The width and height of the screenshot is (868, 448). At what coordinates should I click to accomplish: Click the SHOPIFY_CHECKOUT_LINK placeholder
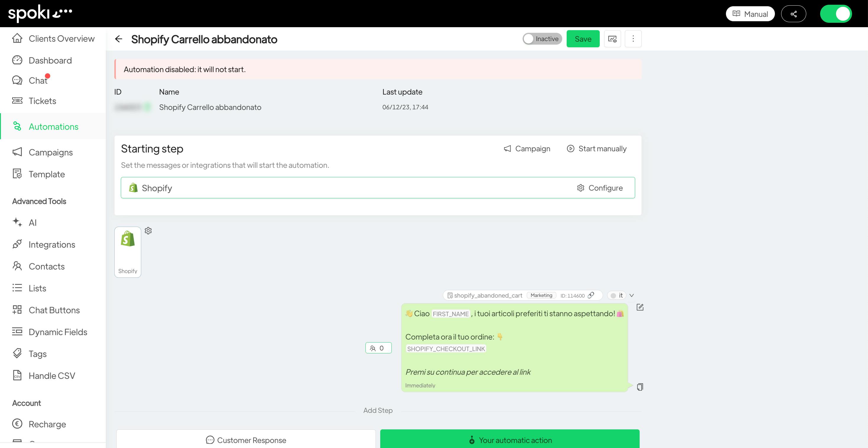click(446, 349)
